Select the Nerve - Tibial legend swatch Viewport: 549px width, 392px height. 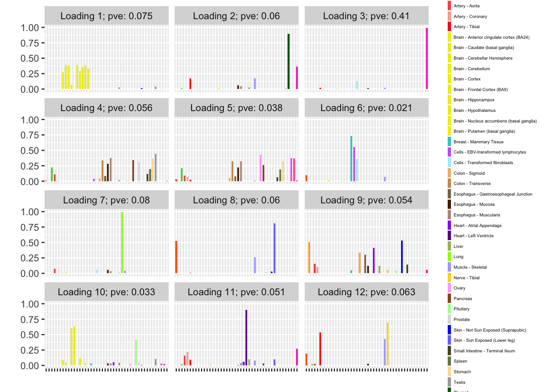click(x=449, y=278)
